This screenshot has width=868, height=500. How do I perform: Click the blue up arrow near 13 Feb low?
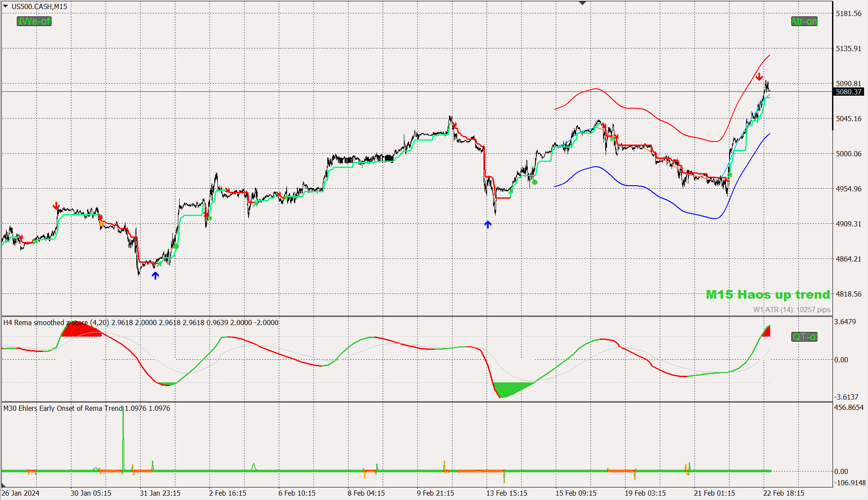[488, 224]
